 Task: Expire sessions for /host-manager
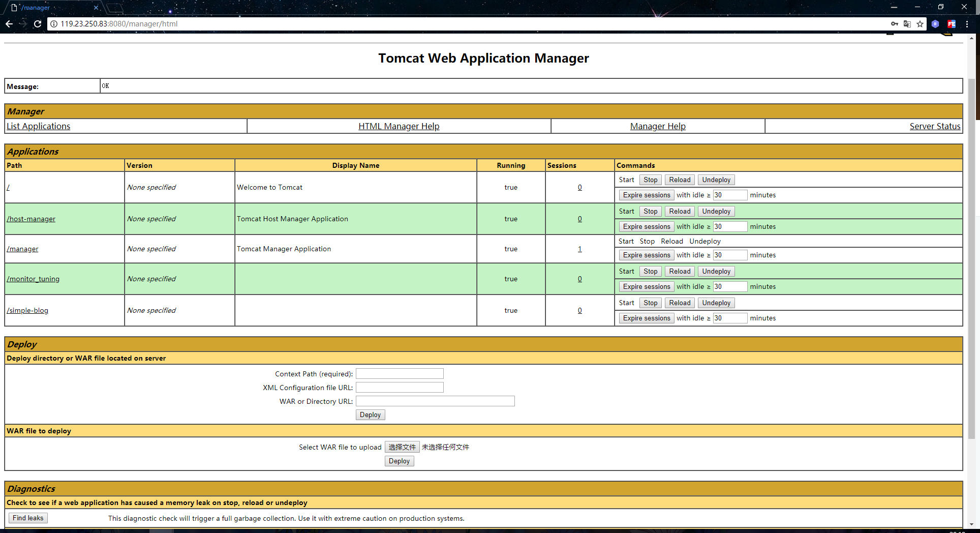point(647,226)
